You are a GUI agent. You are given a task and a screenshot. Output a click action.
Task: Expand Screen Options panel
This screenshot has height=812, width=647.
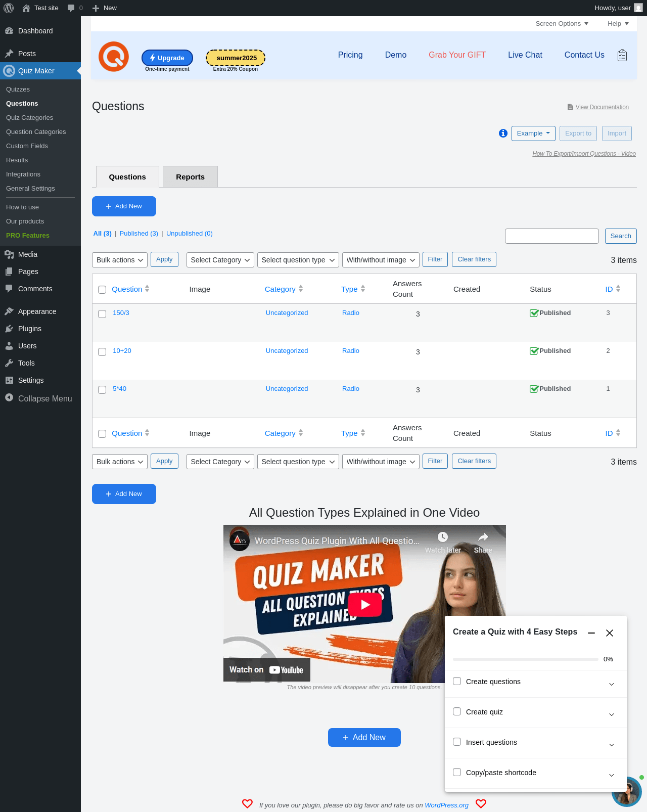tap(562, 24)
